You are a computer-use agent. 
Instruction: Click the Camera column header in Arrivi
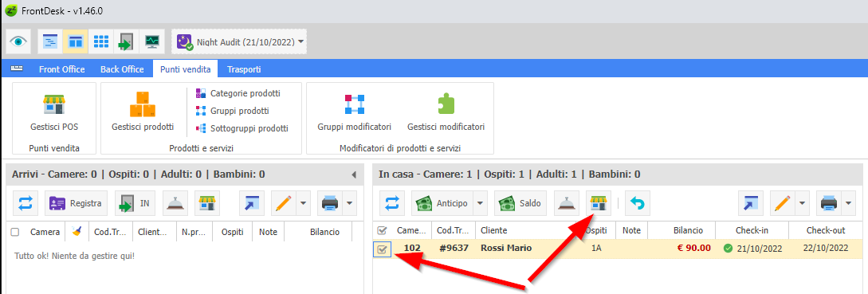45,232
